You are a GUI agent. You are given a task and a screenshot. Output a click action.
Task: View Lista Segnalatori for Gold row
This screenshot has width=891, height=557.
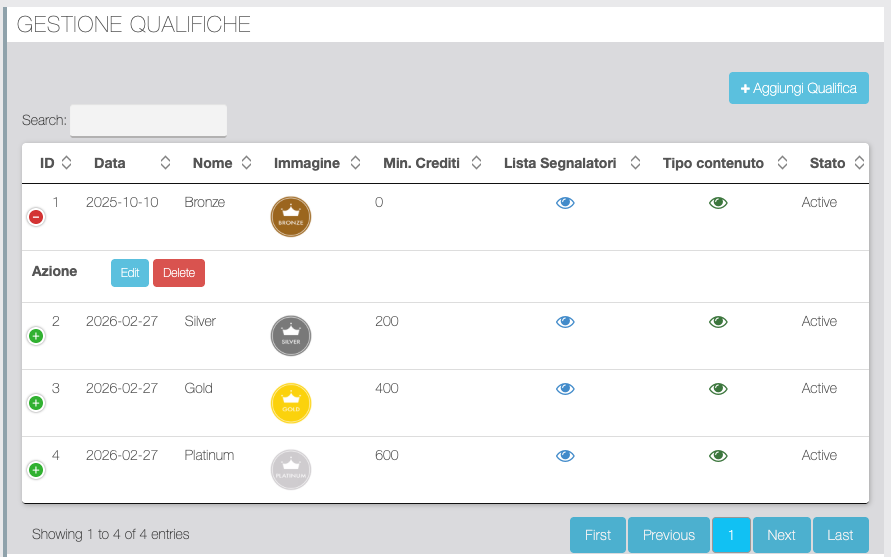click(x=565, y=389)
